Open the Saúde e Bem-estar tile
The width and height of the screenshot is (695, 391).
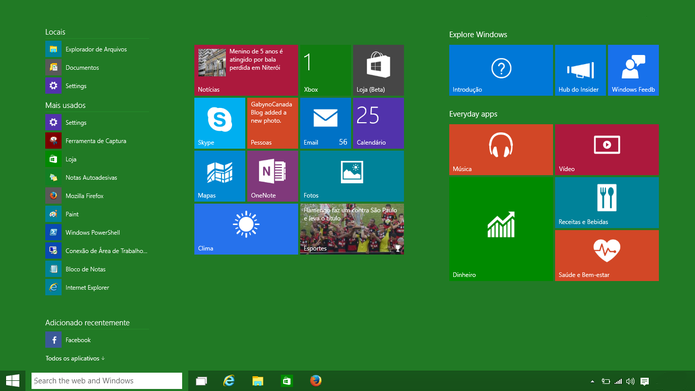pos(607,255)
